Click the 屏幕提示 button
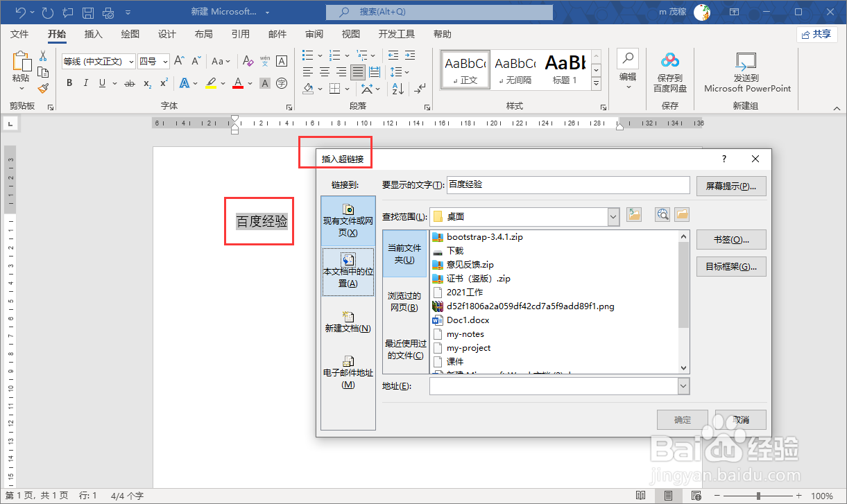Screen dimensions: 847x504 [731, 186]
